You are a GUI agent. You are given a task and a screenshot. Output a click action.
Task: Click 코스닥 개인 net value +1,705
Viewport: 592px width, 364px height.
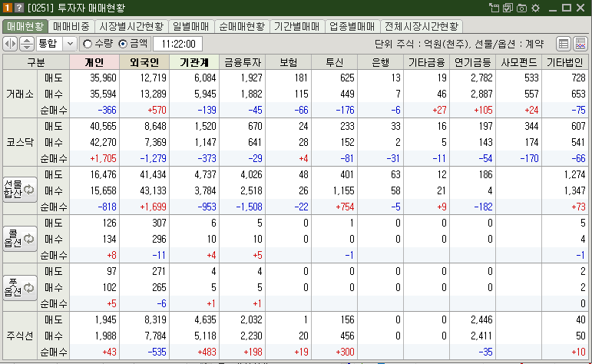coord(103,159)
